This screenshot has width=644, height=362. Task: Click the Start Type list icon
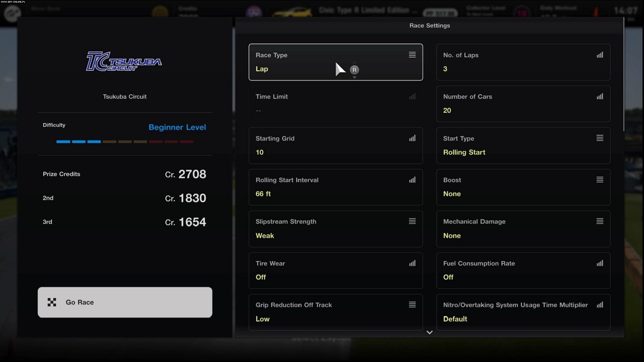click(x=600, y=138)
